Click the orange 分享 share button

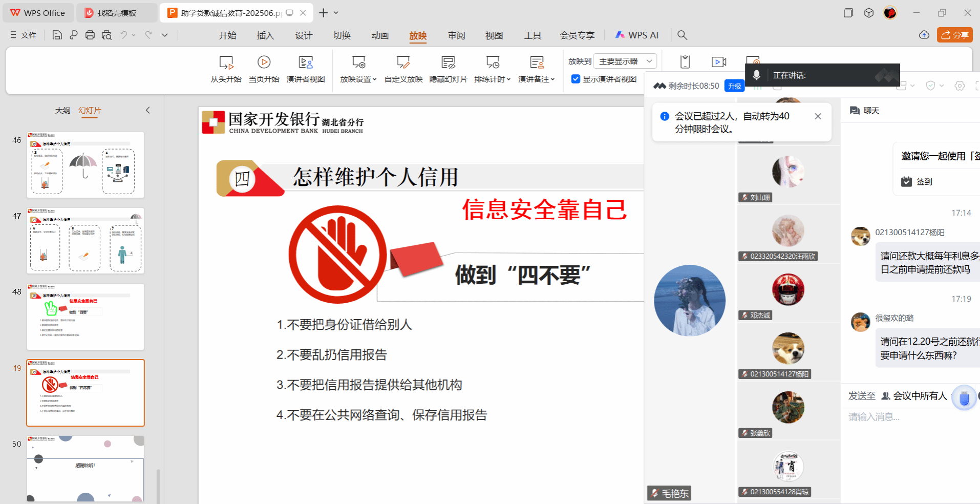click(x=955, y=35)
